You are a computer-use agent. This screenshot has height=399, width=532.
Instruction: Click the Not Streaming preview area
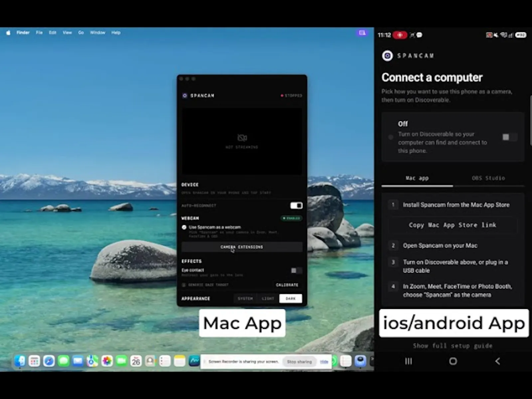242,141
